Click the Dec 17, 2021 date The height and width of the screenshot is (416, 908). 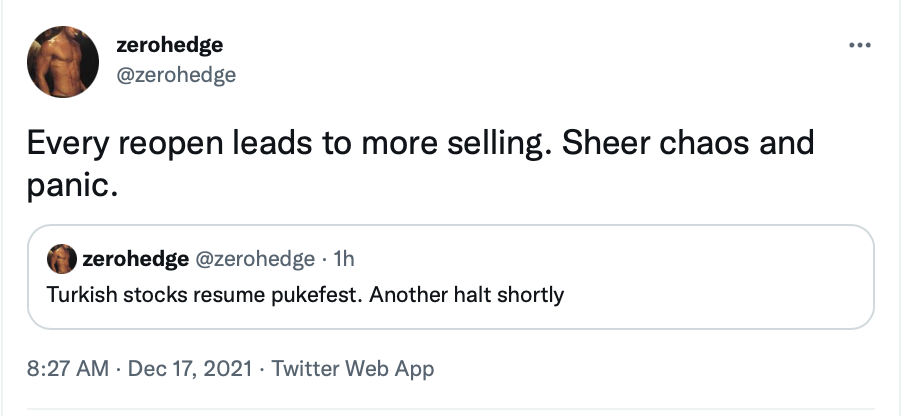190,368
